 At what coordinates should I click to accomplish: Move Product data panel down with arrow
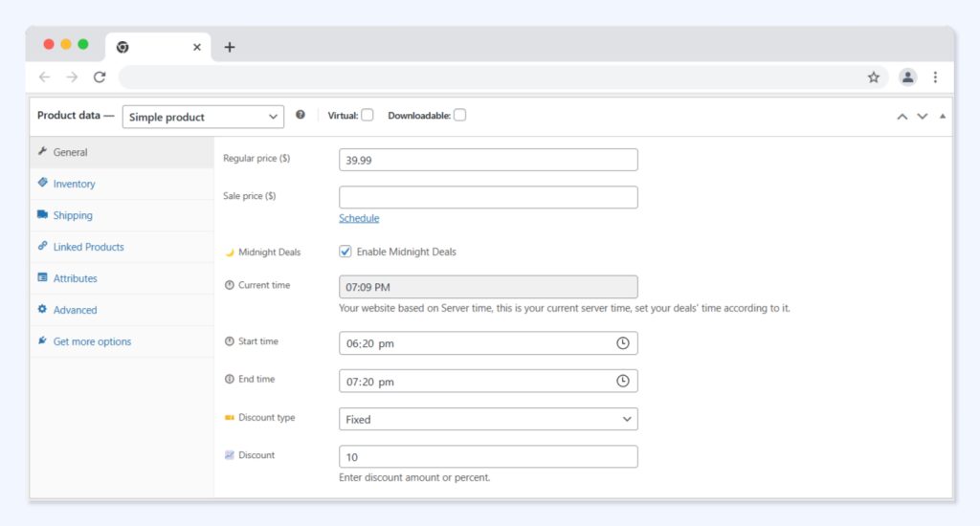923,117
